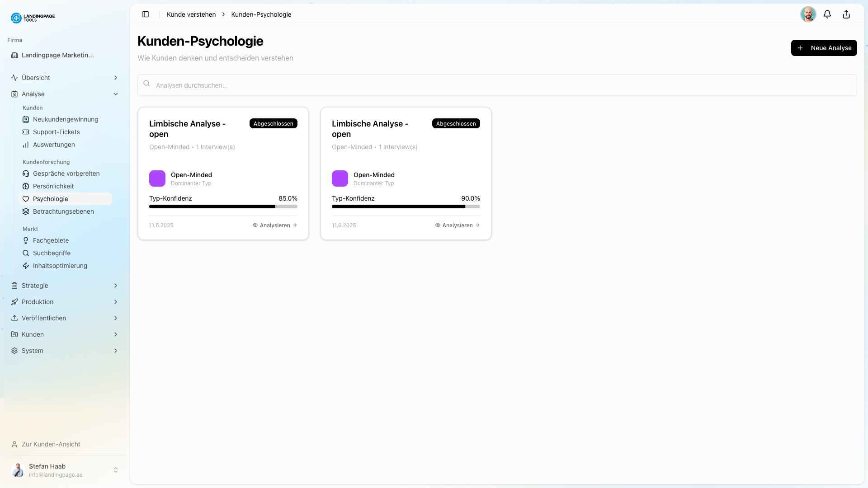Click the Neue Analyse button
Image resolution: width=868 pixels, height=488 pixels.
pyautogui.click(x=824, y=48)
